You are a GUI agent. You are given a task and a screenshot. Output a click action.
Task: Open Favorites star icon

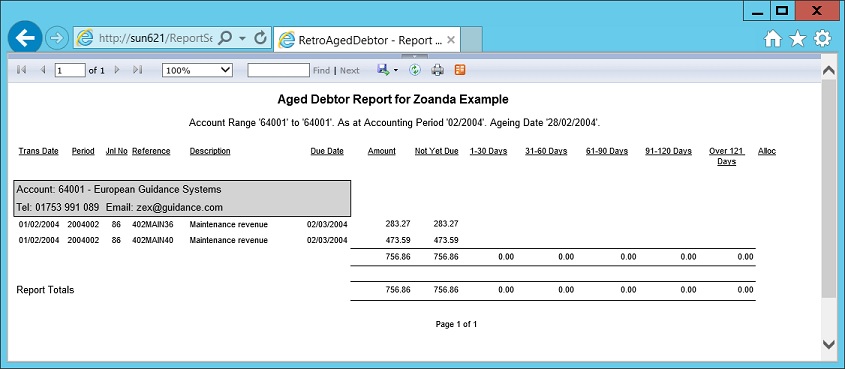pos(798,38)
